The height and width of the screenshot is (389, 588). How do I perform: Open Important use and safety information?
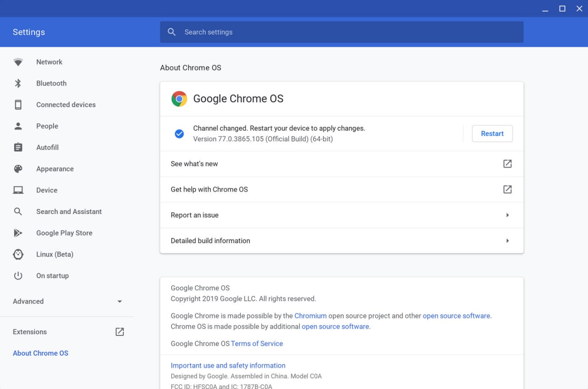click(x=228, y=366)
